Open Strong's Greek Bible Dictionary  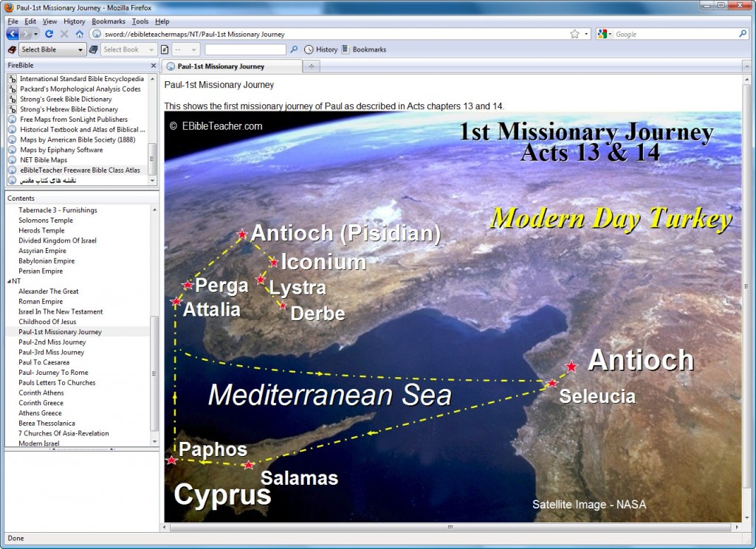pyautogui.click(x=65, y=99)
